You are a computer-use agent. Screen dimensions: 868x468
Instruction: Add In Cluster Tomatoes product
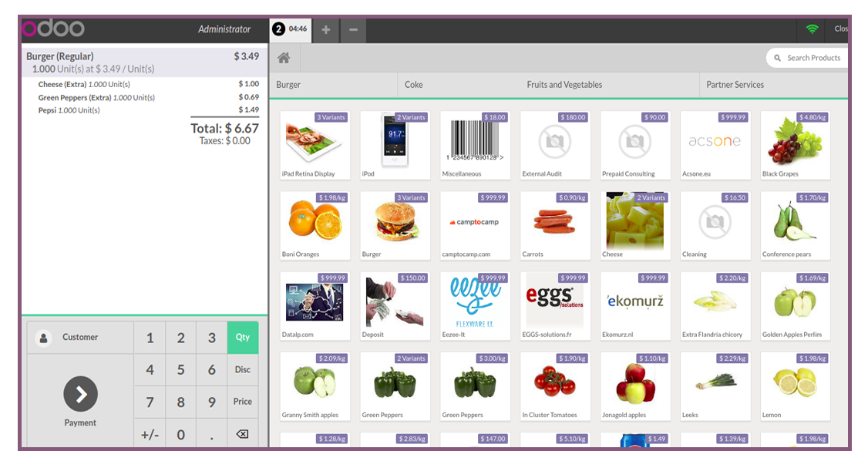(x=555, y=386)
